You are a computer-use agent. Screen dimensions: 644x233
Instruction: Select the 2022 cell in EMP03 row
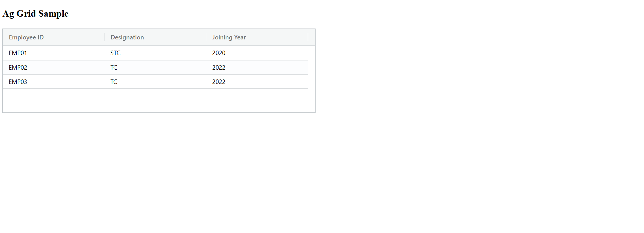[x=219, y=82]
